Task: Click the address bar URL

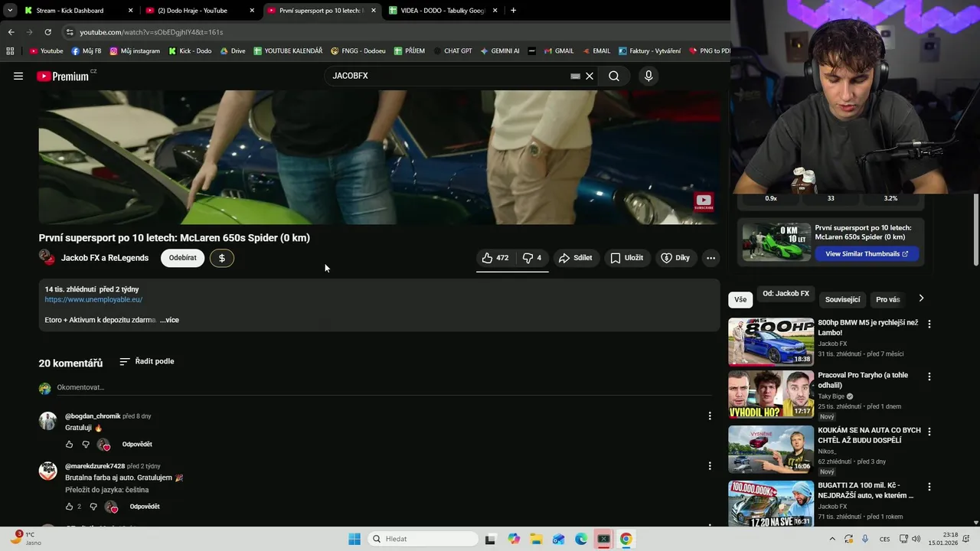Action: pos(152,32)
